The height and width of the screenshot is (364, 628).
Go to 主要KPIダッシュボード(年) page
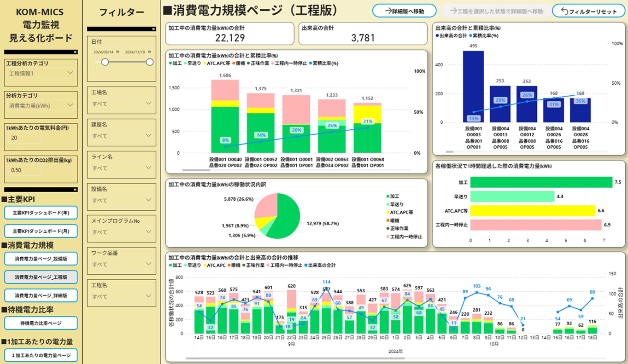click(41, 213)
